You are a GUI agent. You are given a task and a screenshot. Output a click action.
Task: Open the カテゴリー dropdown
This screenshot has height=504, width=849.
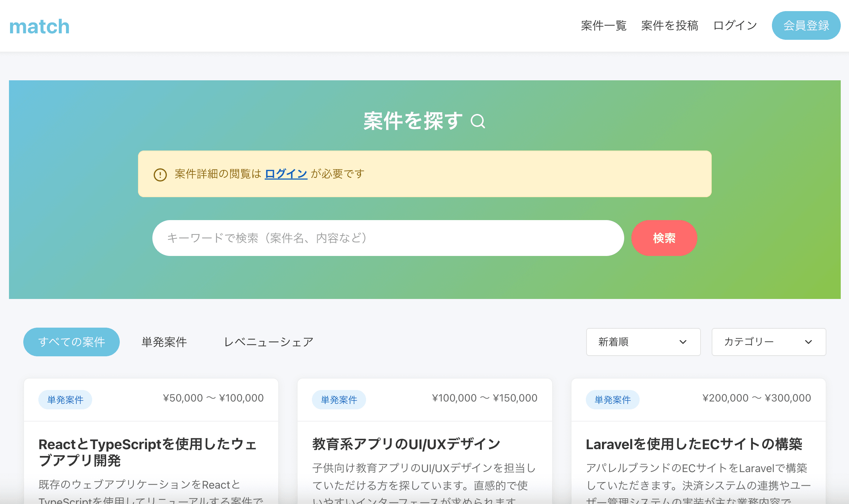click(769, 342)
